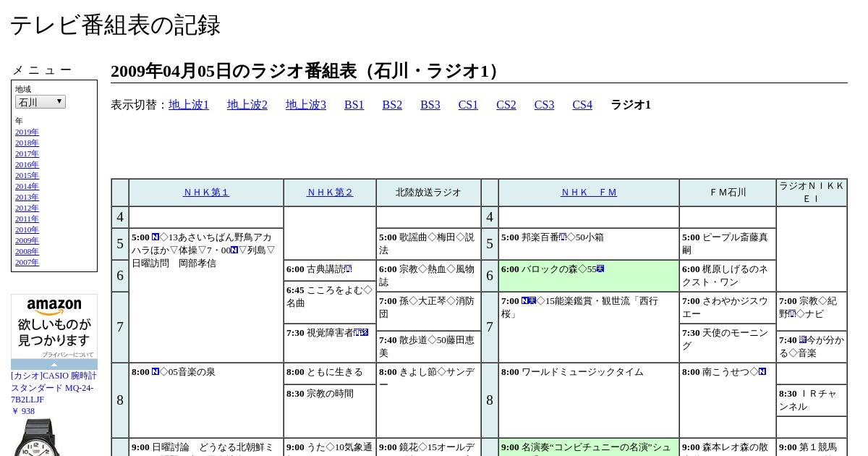Switch view to 地上波2
The width and height of the screenshot is (868, 456).
[247, 105]
